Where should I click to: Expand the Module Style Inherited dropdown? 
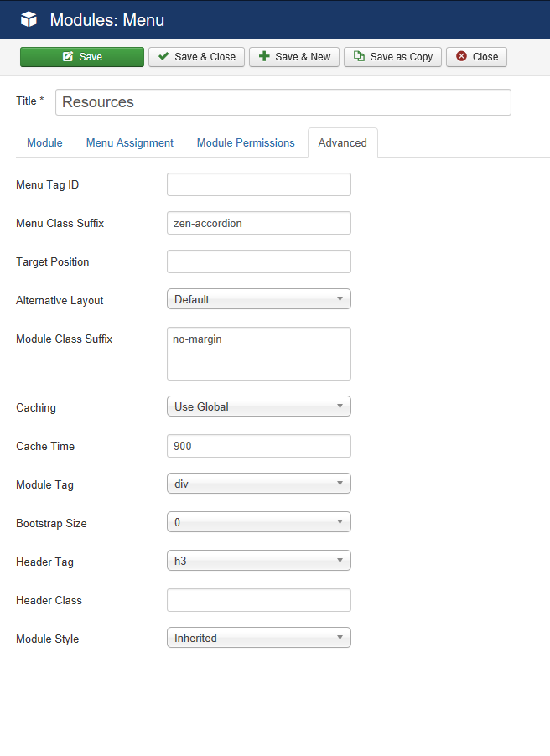[259, 638]
